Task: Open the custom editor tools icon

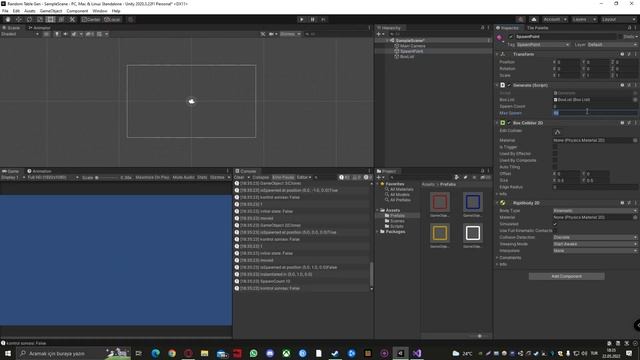Action: pyautogui.click(x=72, y=19)
